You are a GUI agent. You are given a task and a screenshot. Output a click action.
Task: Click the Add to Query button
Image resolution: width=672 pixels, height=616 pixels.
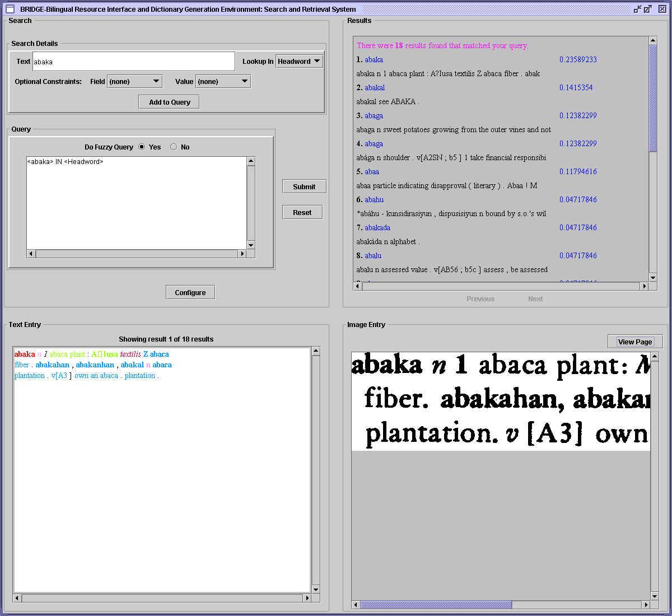pyautogui.click(x=169, y=102)
